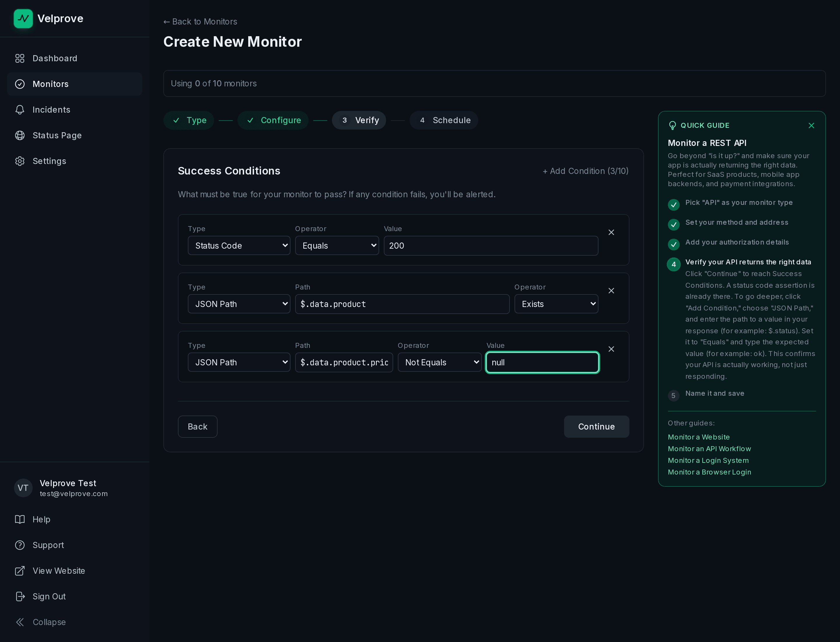Click View Website in sidebar
The width and height of the screenshot is (840, 642).
click(x=74, y=571)
